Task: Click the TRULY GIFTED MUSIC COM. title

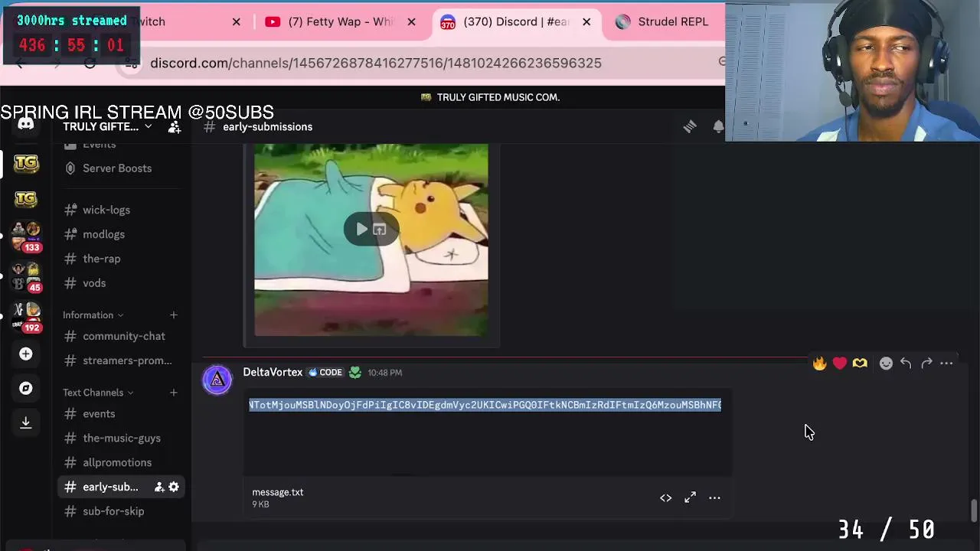Action: pyautogui.click(x=498, y=97)
